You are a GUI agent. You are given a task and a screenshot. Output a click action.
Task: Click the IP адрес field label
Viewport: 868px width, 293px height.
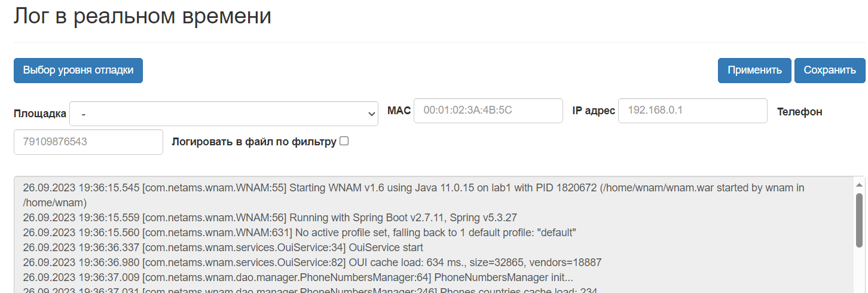coord(594,111)
